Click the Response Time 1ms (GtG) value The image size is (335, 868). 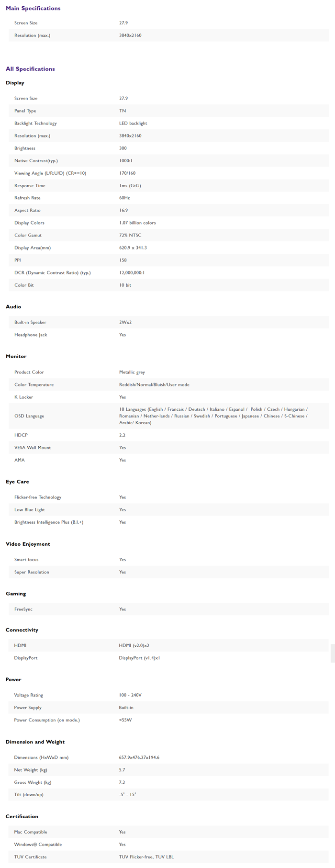pos(130,185)
